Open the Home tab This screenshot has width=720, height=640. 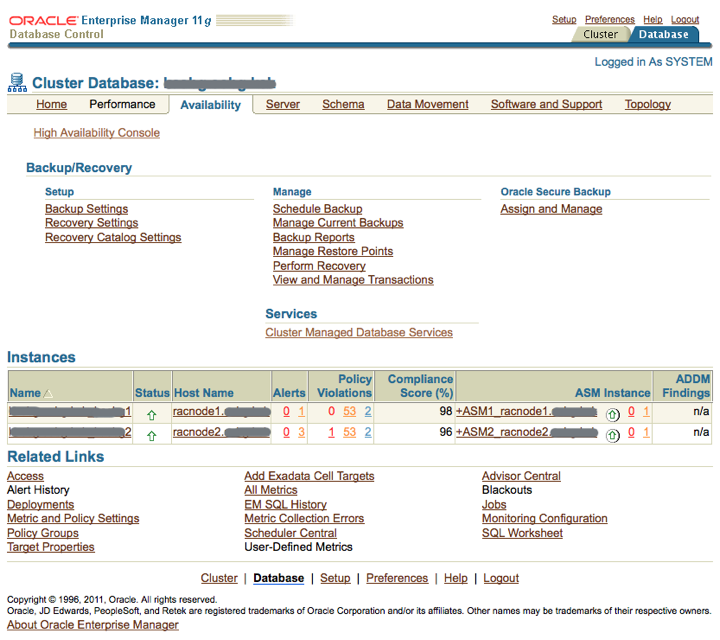tap(51, 104)
